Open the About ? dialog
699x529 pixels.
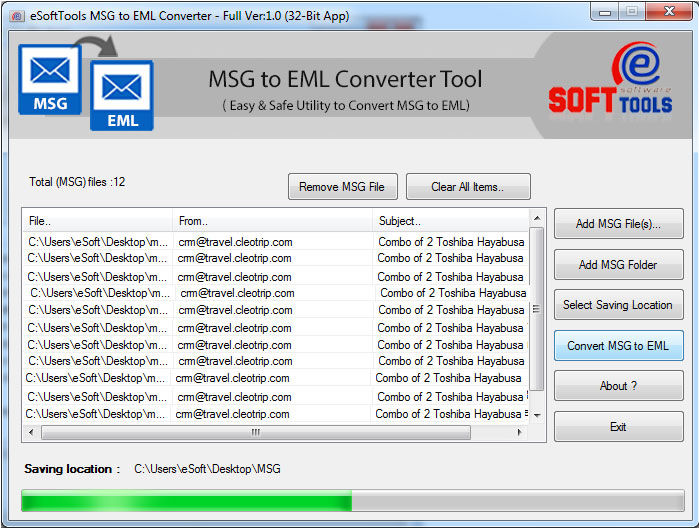[x=618, y=385]
